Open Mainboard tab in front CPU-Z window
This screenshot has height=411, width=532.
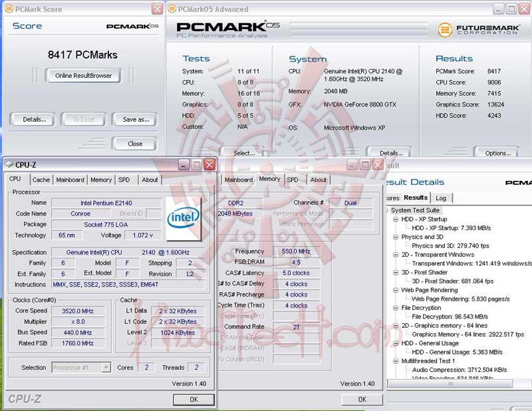(x=70, y=180)
